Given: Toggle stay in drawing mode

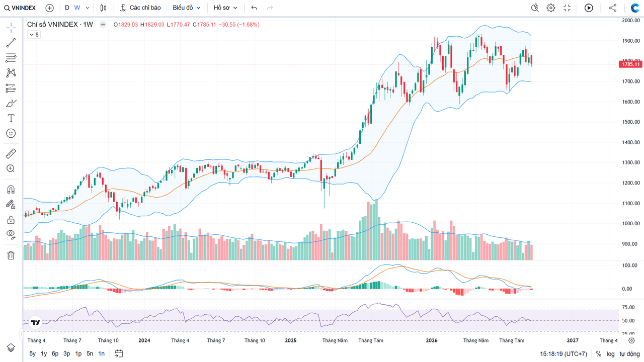Looking at the screenshot, I should click(11, 205).
